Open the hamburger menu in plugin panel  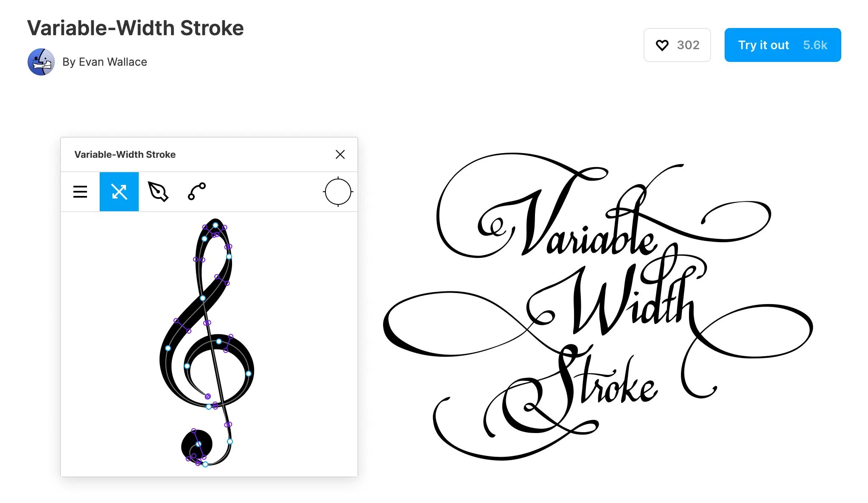(80, 192)
